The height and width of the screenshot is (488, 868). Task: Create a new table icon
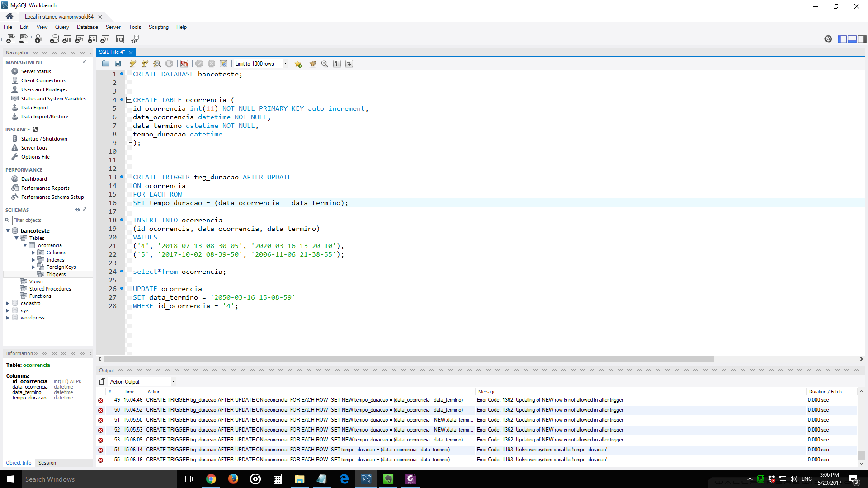pos(67,39)
